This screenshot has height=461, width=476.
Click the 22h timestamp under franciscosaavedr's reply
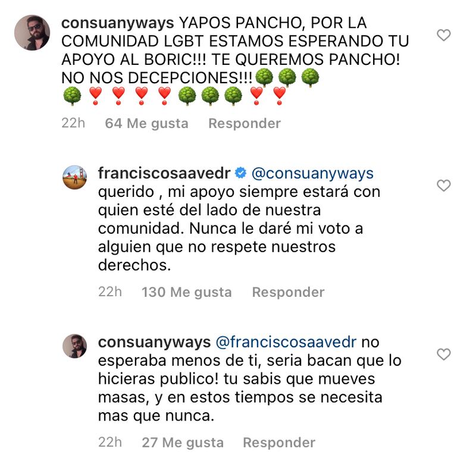click(x=110, y=292)
